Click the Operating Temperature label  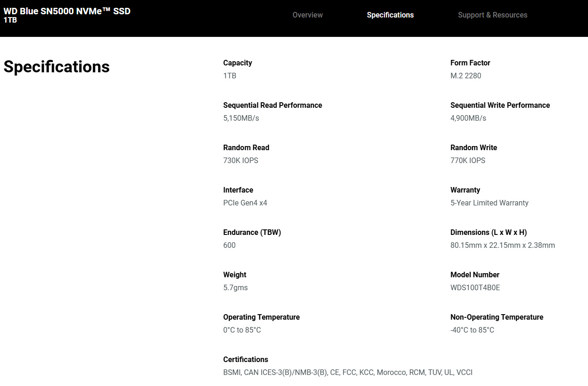point(261,317)
